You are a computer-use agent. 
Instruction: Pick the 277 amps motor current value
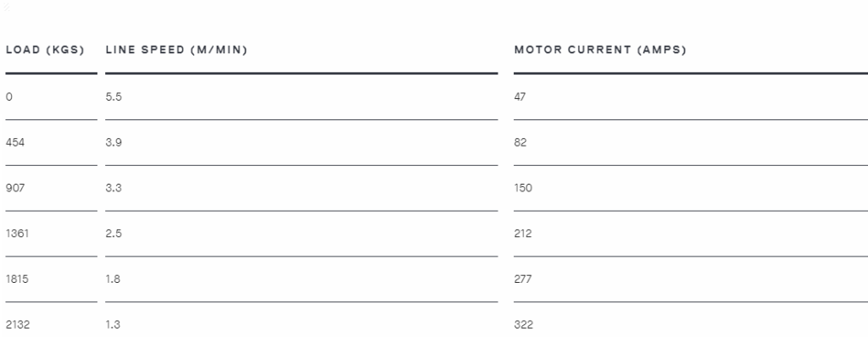tap(522, 279)
